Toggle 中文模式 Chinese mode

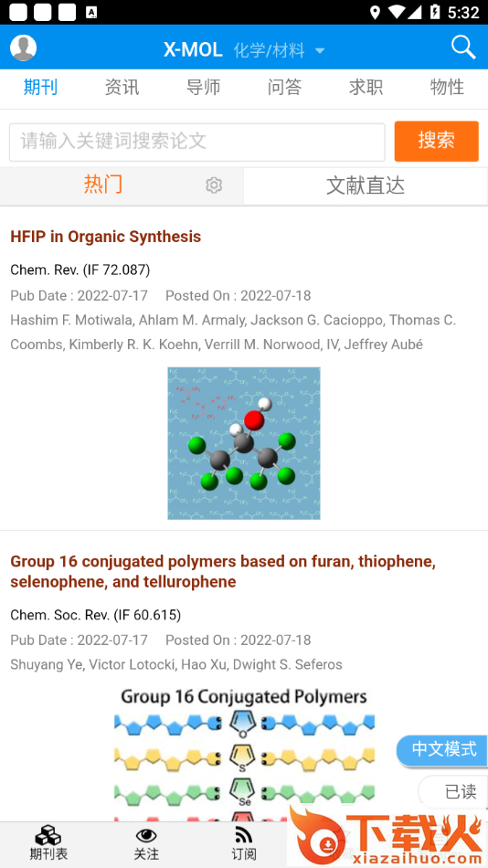[443, 749]
